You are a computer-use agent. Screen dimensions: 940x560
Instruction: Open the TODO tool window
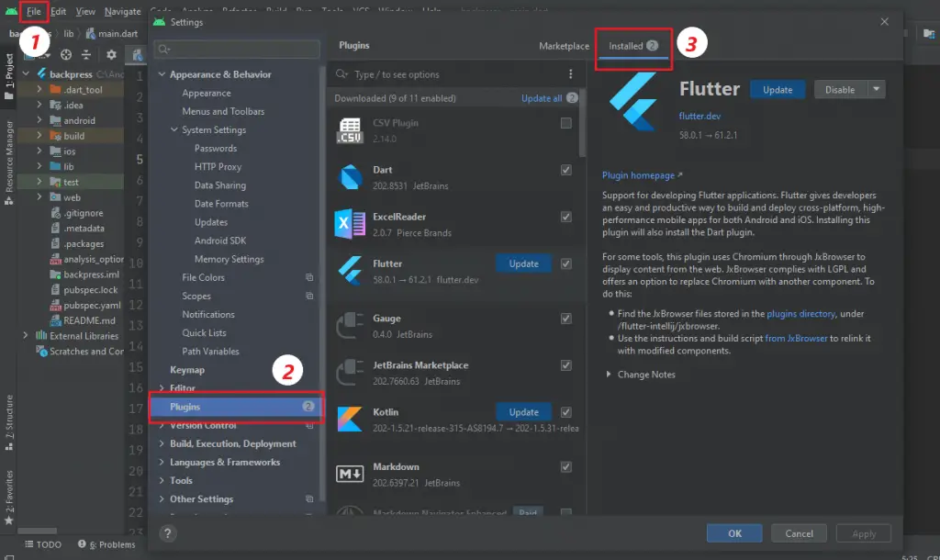43,544
